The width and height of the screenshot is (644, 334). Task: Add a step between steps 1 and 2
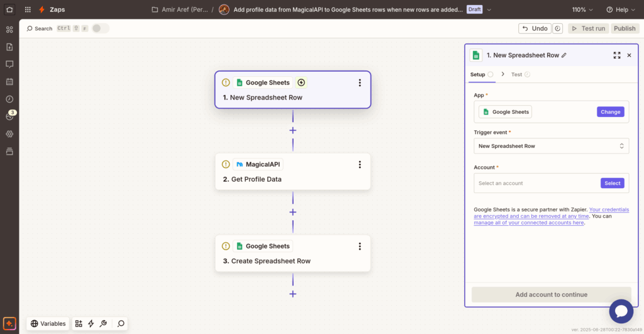click(x=293, y=130)
